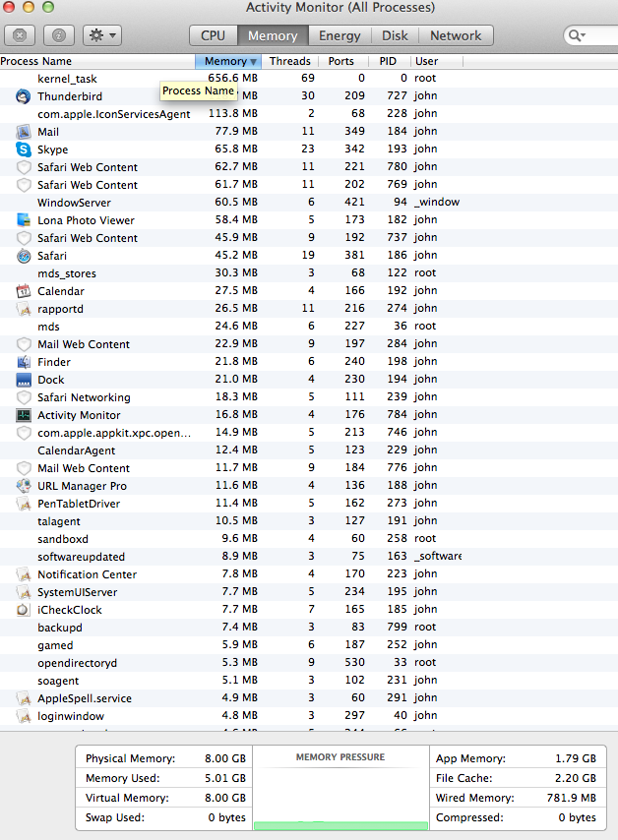Open the gear action dropdown menu

point(101,35)
